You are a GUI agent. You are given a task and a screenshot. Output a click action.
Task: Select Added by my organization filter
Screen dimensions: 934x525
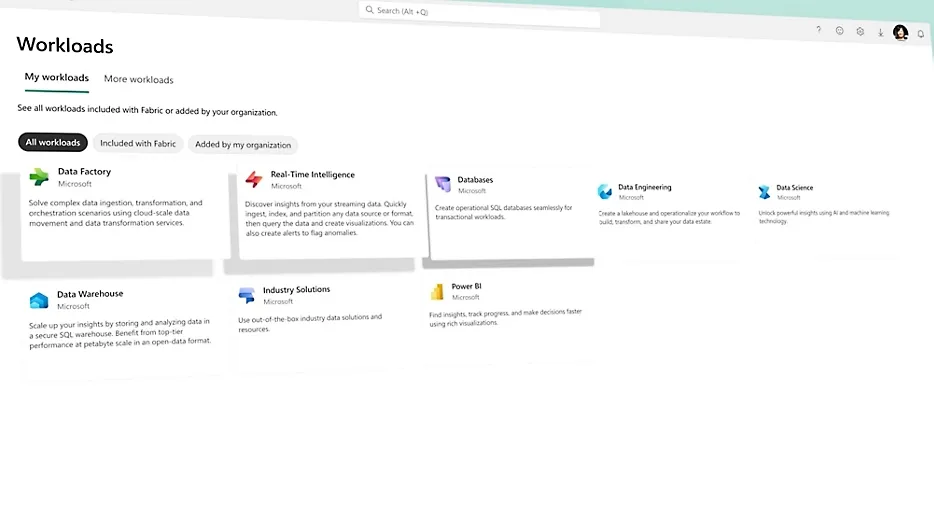pos(243,145)
